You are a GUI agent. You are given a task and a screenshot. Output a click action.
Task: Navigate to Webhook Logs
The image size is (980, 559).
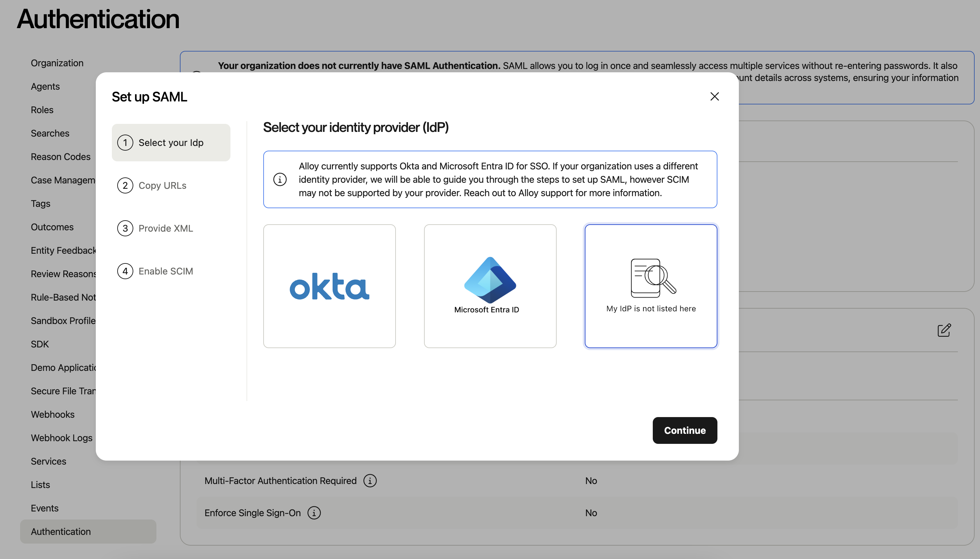(x=62, y=438)
